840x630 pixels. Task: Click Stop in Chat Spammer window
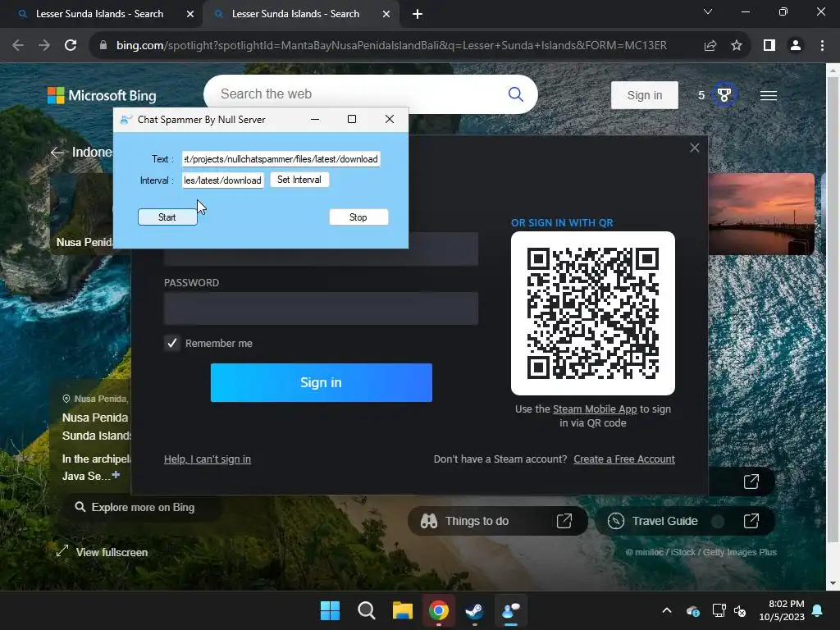[358, 217]
